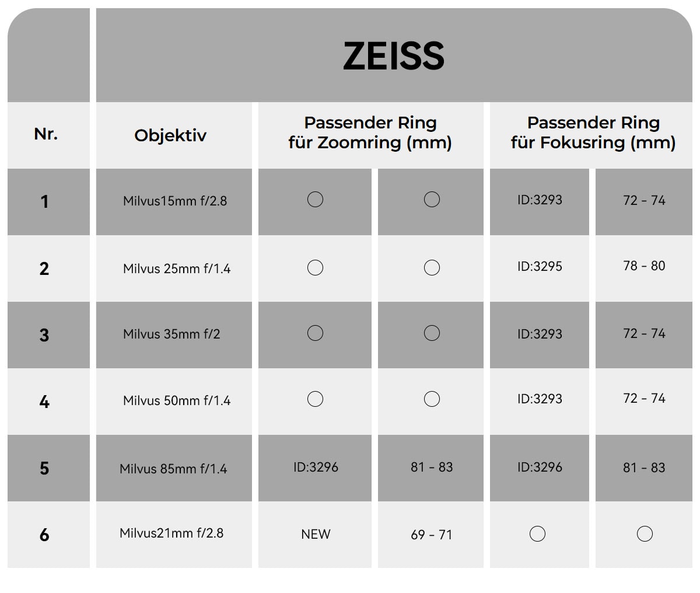Screen dimensions: 700x593
Task: Select the Milvus 85mm f/1.4 lens cell
Action: (x=173, y=469)
